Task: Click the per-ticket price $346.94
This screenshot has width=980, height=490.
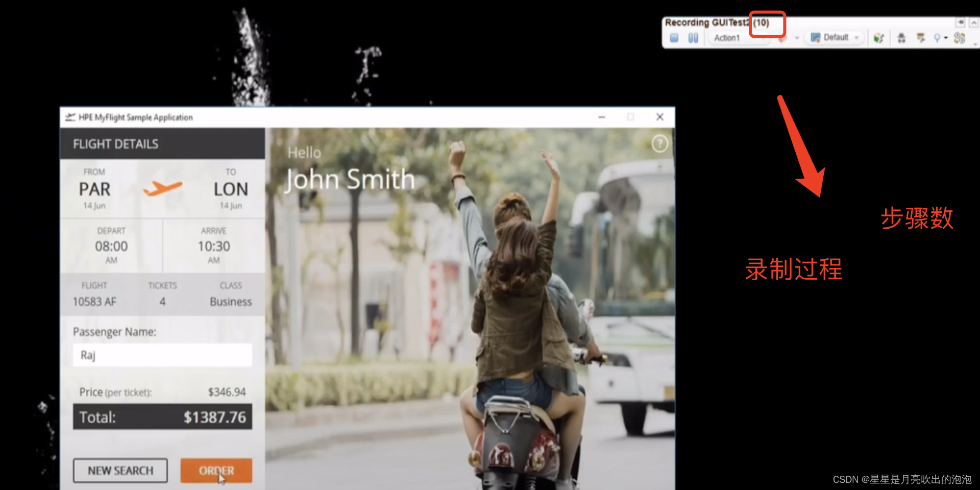Action: [227, 392]
